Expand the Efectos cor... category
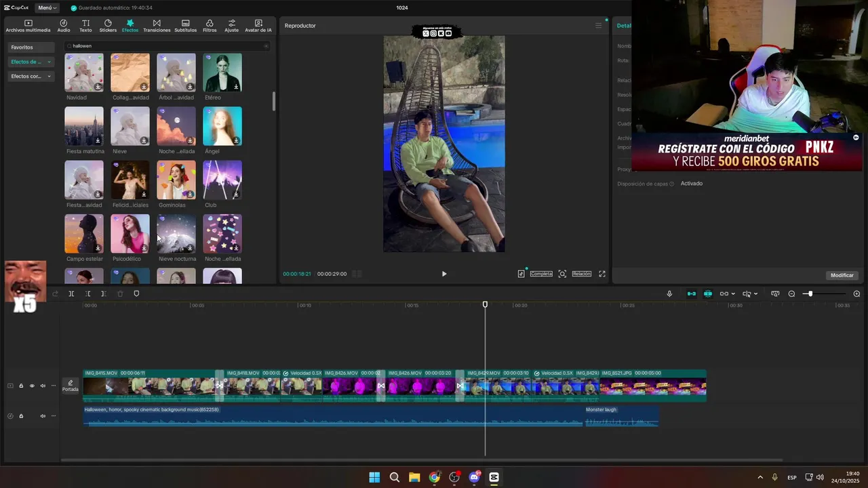 tap(31, 77)
